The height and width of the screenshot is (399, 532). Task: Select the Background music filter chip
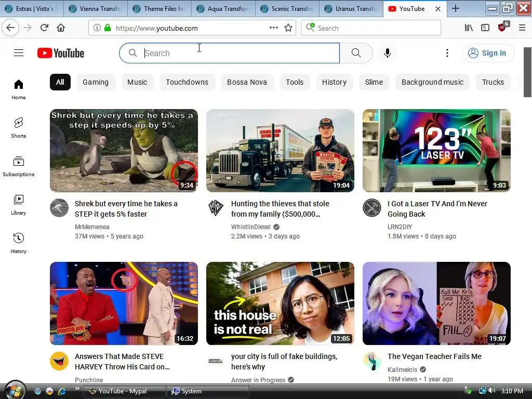[x=432, y=82]
